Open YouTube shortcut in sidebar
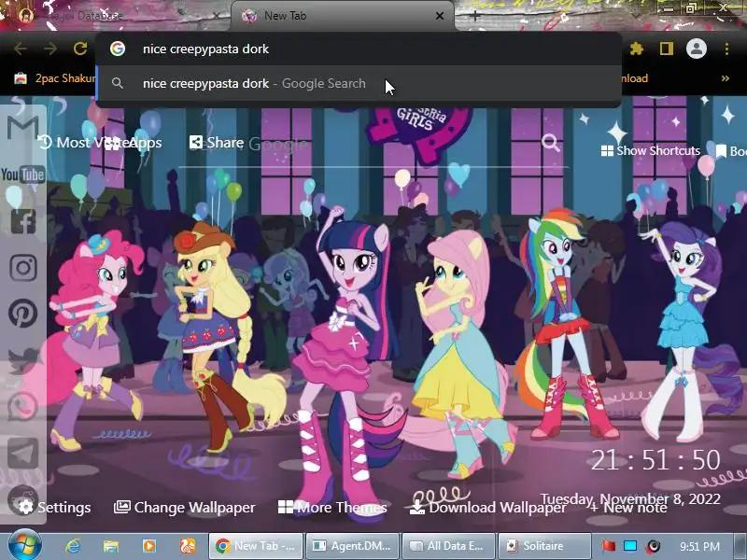 (x=22, y=175)
